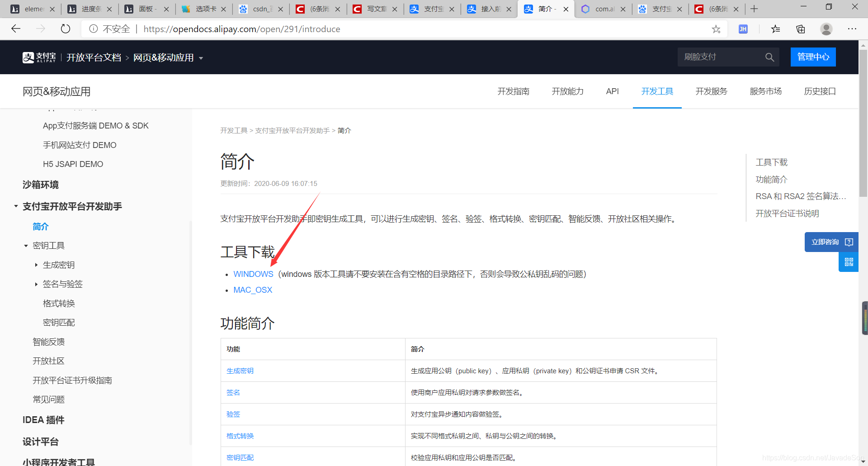Click 支付宝开放平台开发助手 in the breadcrumb
The height and width of the screenshot is (466, 868).
point(292,131)
